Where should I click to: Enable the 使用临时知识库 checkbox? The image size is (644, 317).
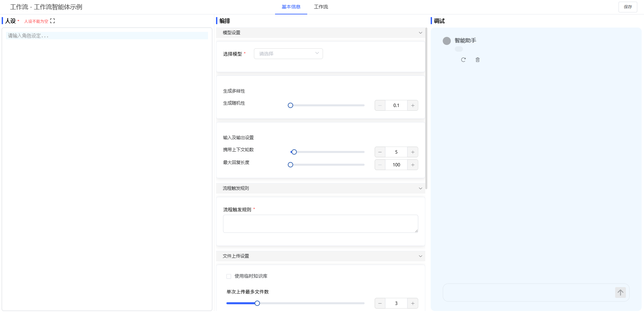229,276
